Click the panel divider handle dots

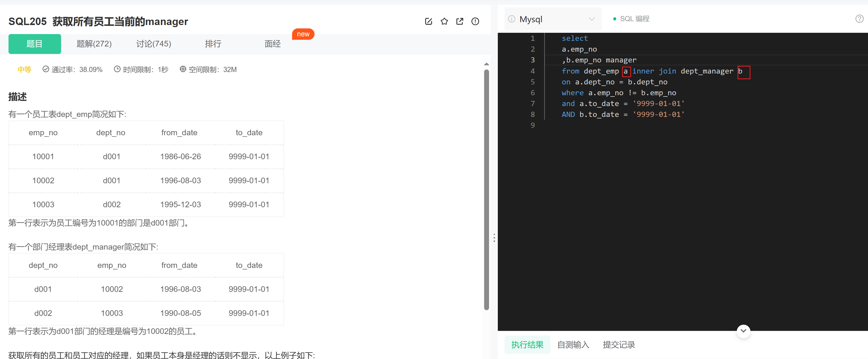(x=494, y=238)
